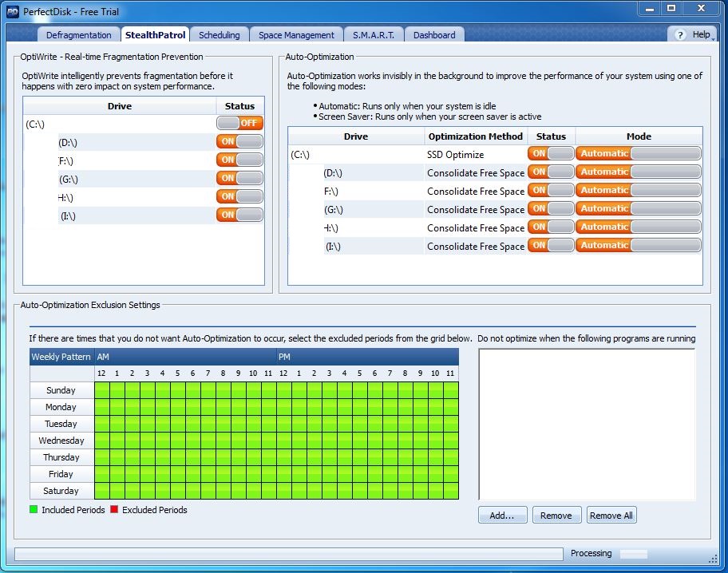This screenshot has height=573, width=728.
Task: Click the Add... button for program exclusions
Action: tap(502, 515)
